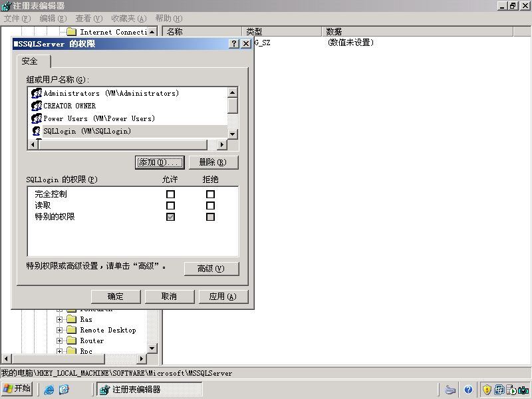Expand the Rpc tree node
This screenshot has height=399, width=532.
tap(59, 351)
